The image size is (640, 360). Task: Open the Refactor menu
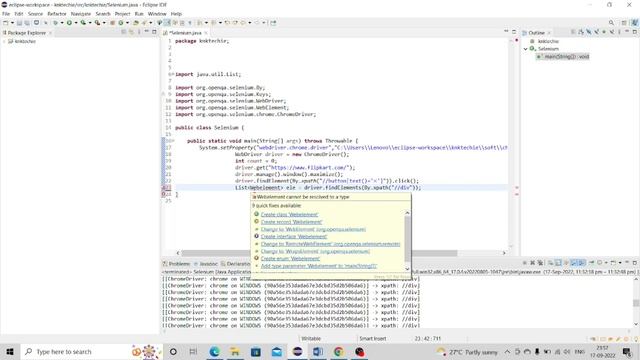(x=57, y=14)
